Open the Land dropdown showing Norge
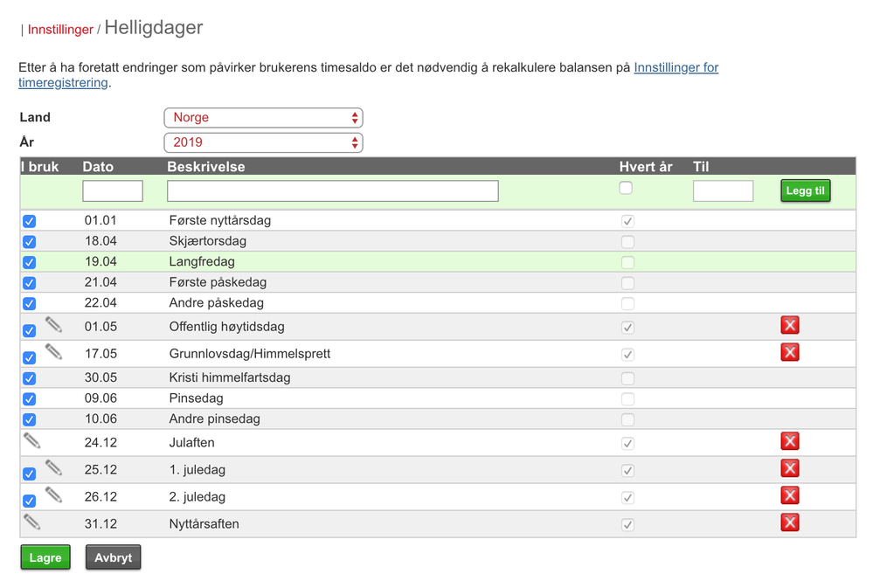 click(263, 117)
